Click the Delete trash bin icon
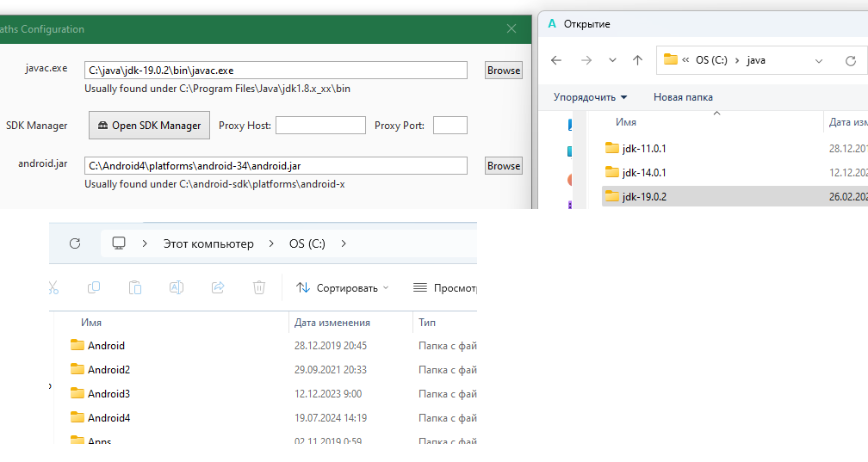The width and height of the screenshot is (868, 462). [x=259, y=287]
